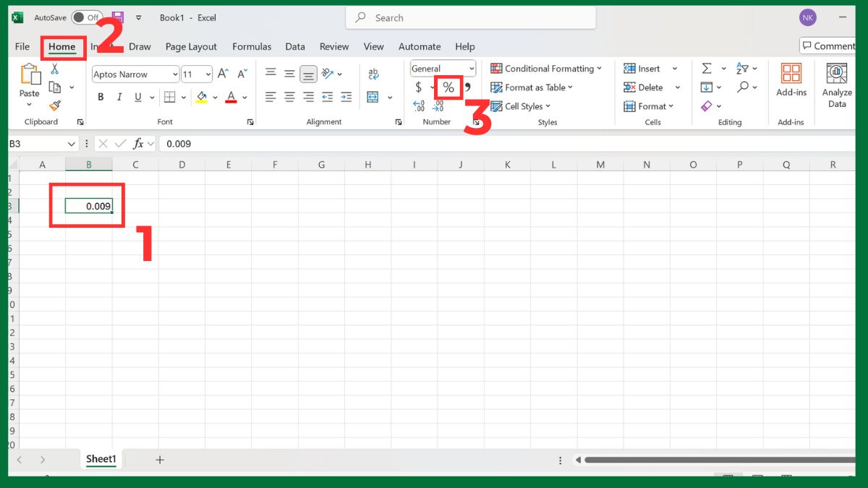Screen dimensions: 868x488
Task: Open the Cell Styles gallery
Action: click(x=522, y=106)
